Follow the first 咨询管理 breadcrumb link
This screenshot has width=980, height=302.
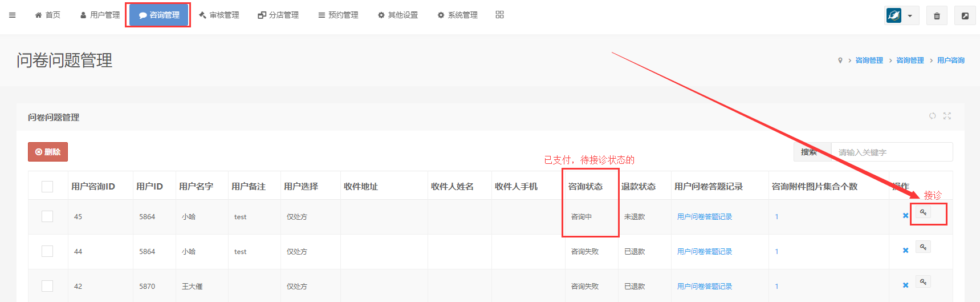pyautogui.click(x=869, y=61)
